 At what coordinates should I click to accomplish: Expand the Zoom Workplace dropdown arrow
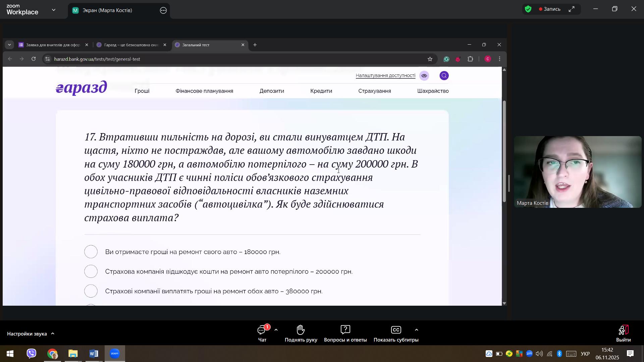[54, 10]
